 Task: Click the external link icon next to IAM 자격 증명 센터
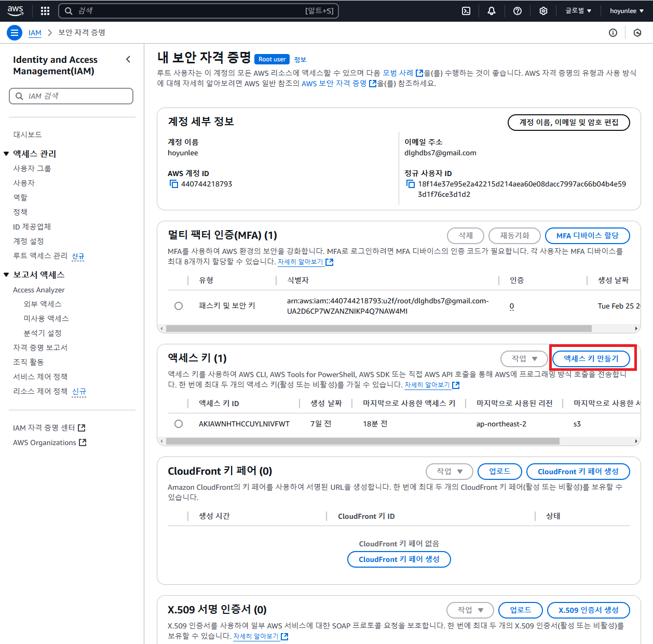pyautogui.click(x=81, y=428)
